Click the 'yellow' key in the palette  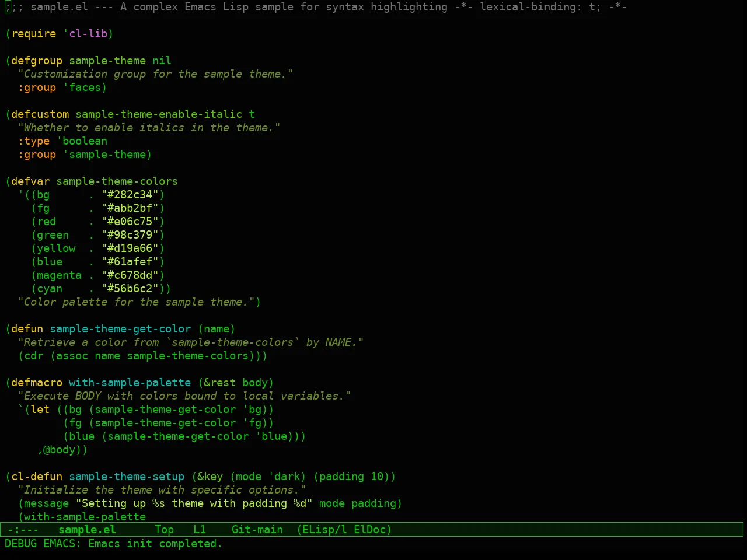[56, 249]
